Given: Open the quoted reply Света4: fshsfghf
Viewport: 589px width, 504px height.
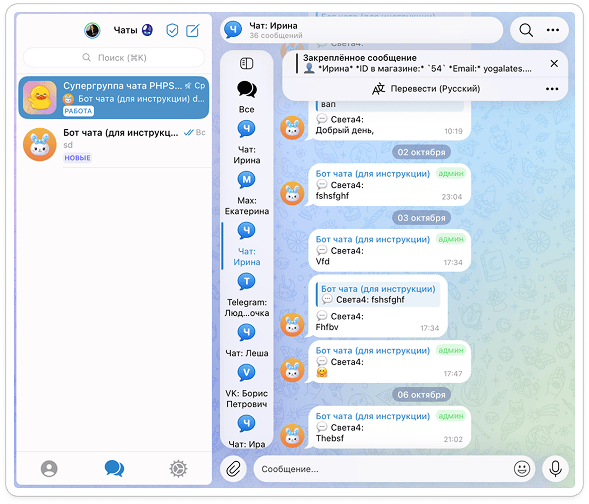Looking at the screenshot, I should 378,294.
